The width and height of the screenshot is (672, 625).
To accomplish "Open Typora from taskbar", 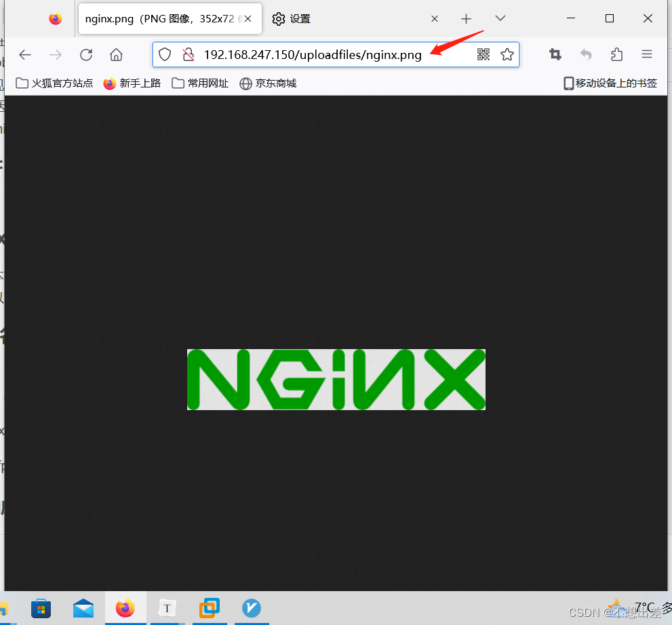I will pos(167,608).
